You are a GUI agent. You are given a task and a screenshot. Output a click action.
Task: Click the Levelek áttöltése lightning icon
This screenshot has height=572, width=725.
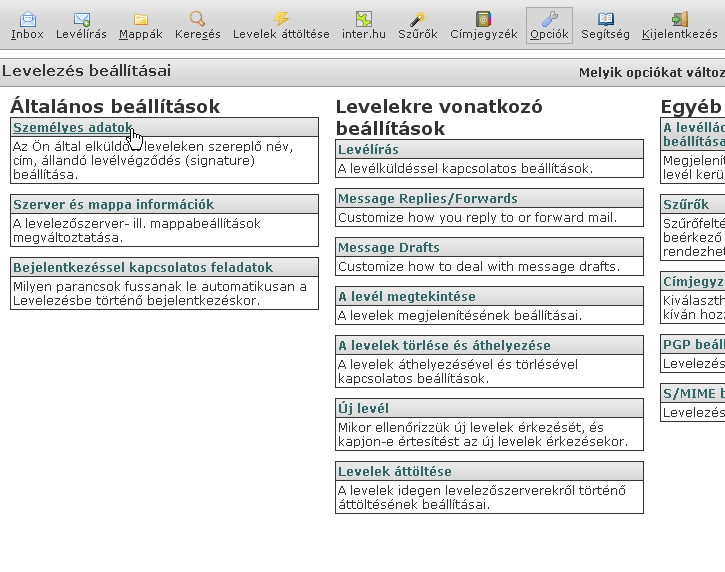coord(281,19)
